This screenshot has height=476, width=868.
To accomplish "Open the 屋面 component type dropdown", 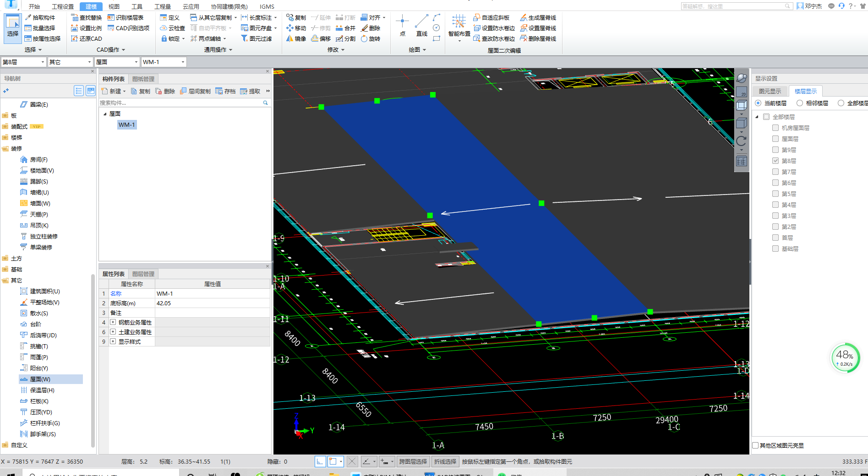I will click(117, 62).
